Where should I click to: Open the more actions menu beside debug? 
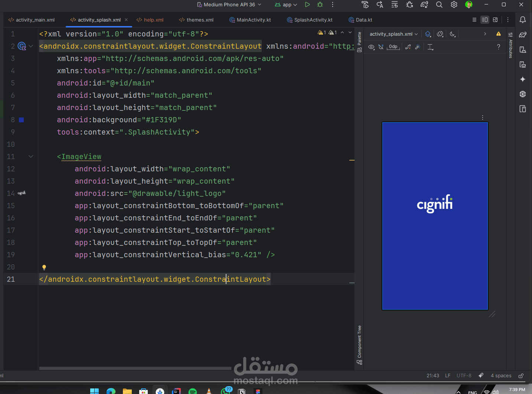[333, 4]
